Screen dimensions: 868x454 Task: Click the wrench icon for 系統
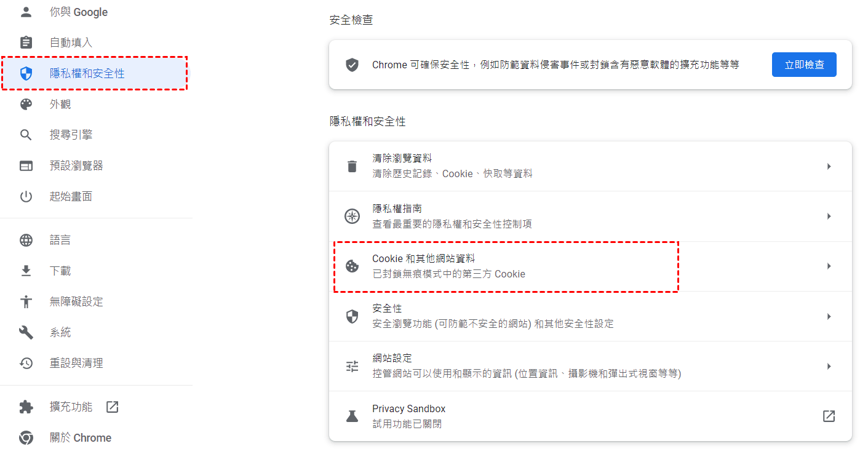26,333
